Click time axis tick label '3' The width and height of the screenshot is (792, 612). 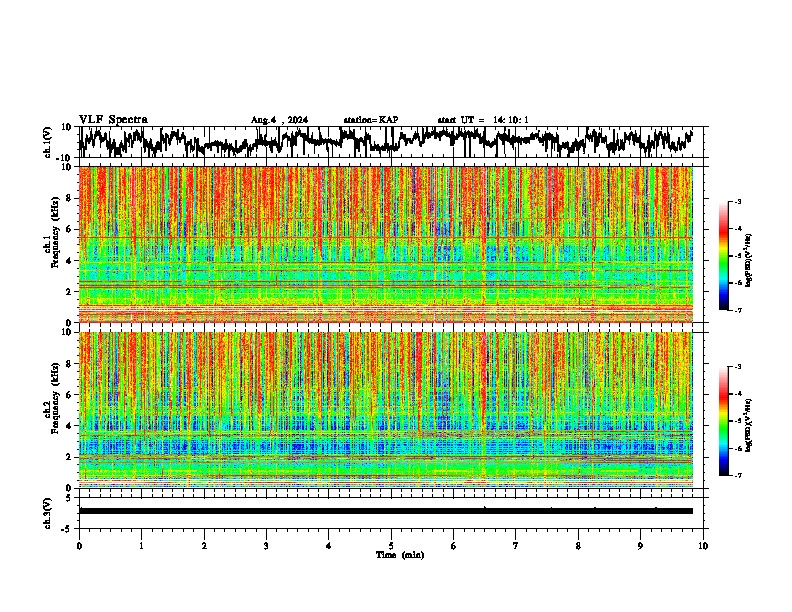(x=266, y=546)
